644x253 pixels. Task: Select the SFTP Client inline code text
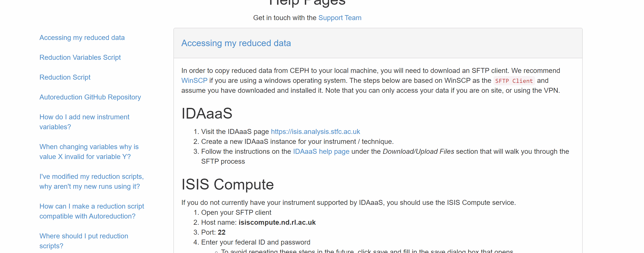(x=514, y=81)
